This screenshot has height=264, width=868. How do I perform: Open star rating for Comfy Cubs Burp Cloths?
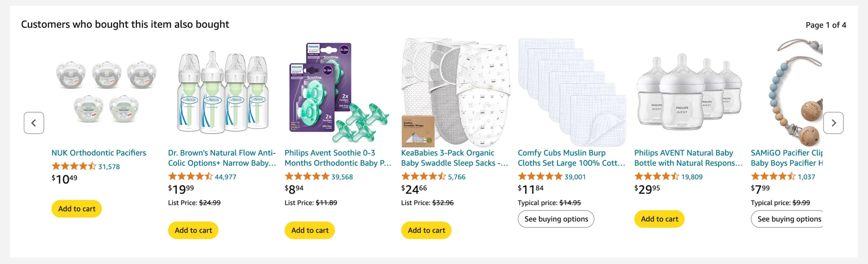tap(540, 177)
